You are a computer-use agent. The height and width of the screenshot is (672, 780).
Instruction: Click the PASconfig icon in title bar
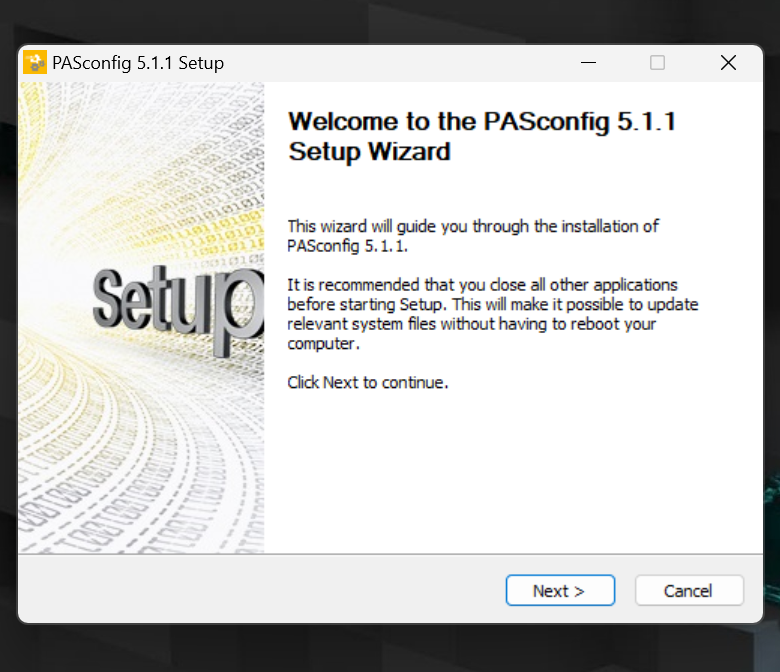(x=35, y=63)
